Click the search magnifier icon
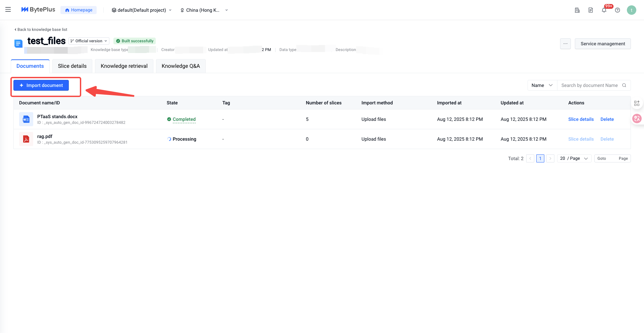The image size is (644, 333). [624, 85]
